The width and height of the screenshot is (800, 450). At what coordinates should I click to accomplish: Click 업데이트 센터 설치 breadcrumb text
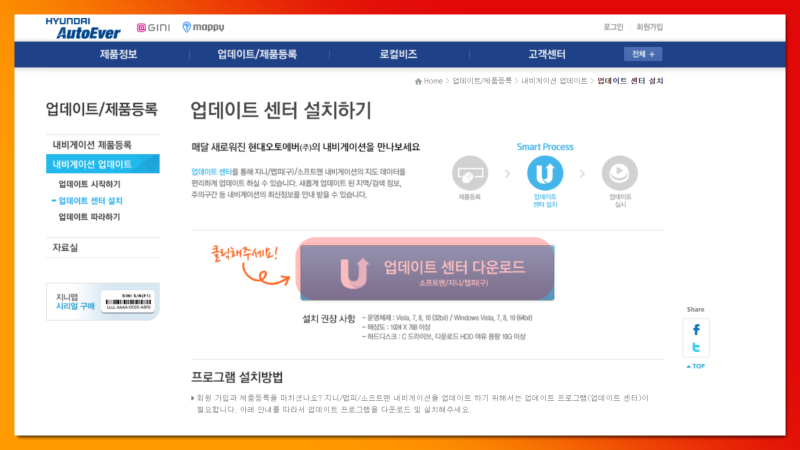pos(630,81)
